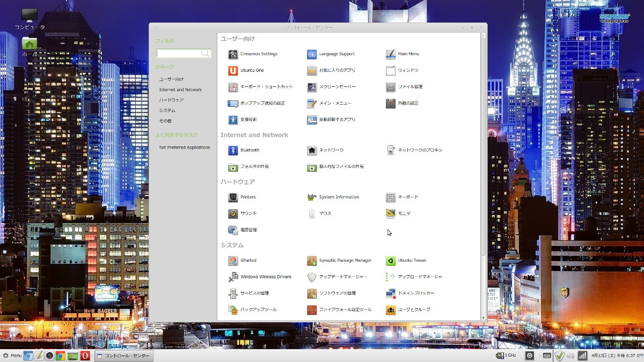Launch Synaptic Package Manager

coord(339,261)
